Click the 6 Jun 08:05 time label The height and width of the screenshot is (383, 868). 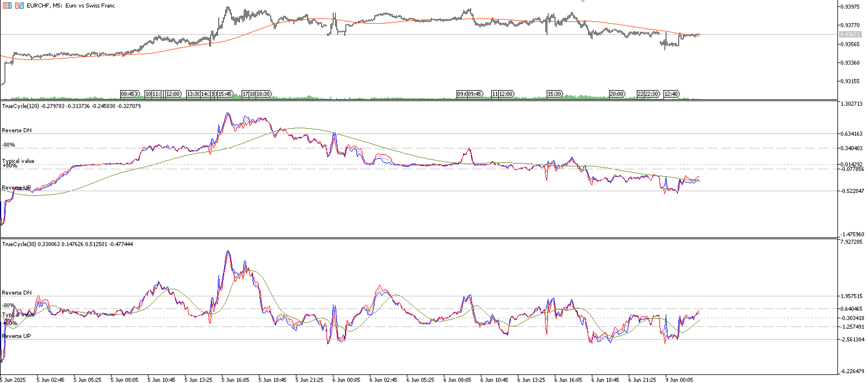point(458,380)
